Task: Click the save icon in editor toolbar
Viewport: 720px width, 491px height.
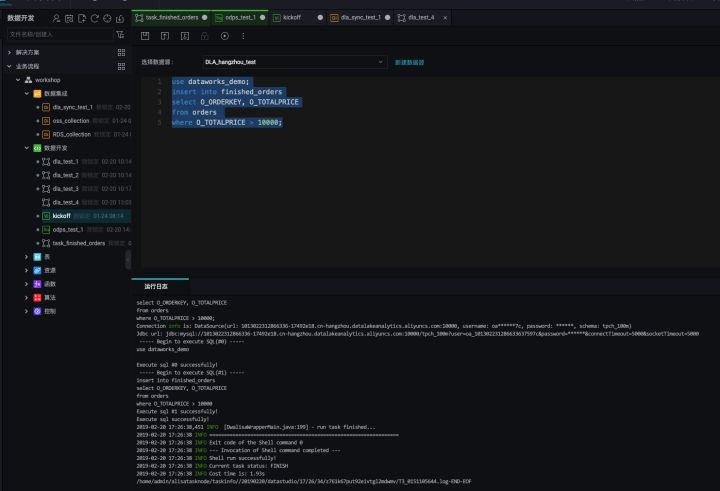Action: tap(145, 36)
